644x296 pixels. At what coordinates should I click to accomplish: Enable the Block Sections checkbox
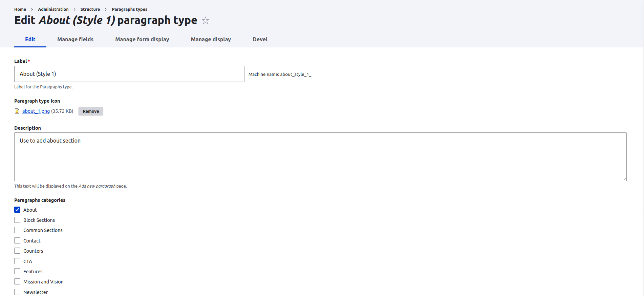click(17, 220)
